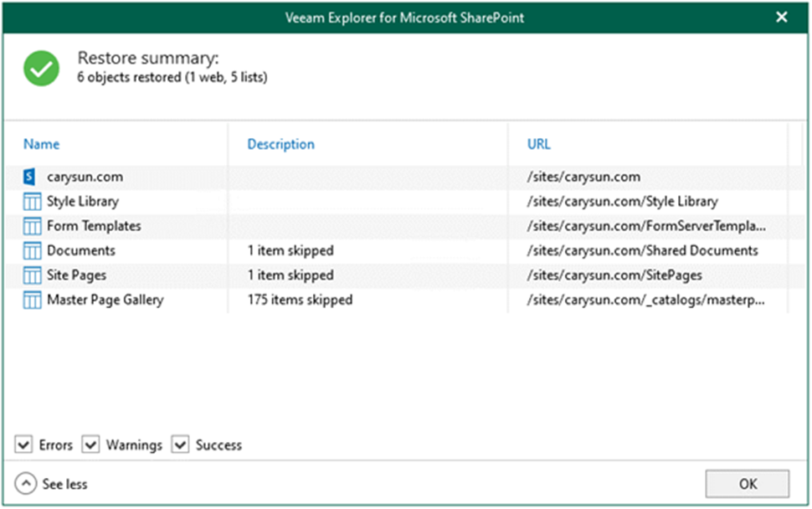Uncheck the Warnings filter checkbox
This screenshot has width=812, height=509.
pyautogui.click(x=90, y=445)
